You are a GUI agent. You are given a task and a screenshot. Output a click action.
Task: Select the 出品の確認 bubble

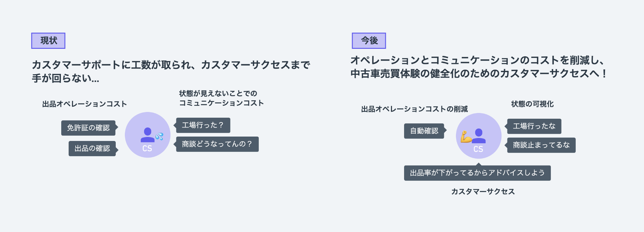point(92,148)
